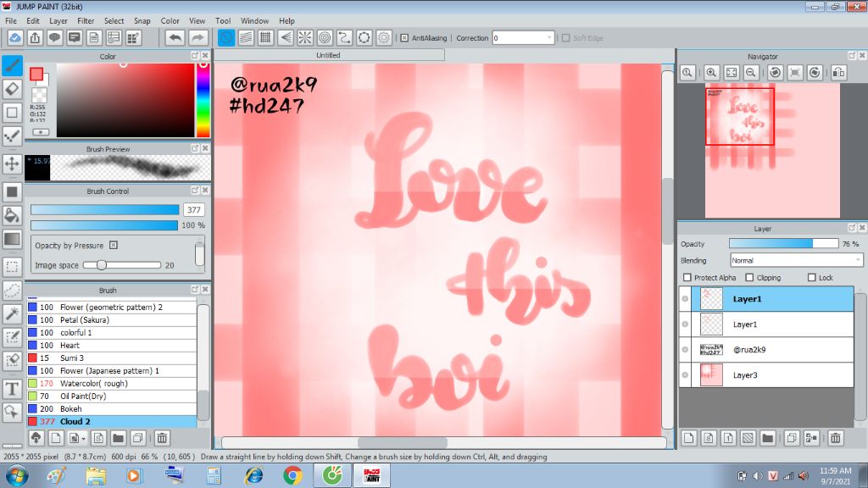Turn snap off with the Snap Off icon
The height and width of the screenshot is (488, 868).
coord(226,37)
